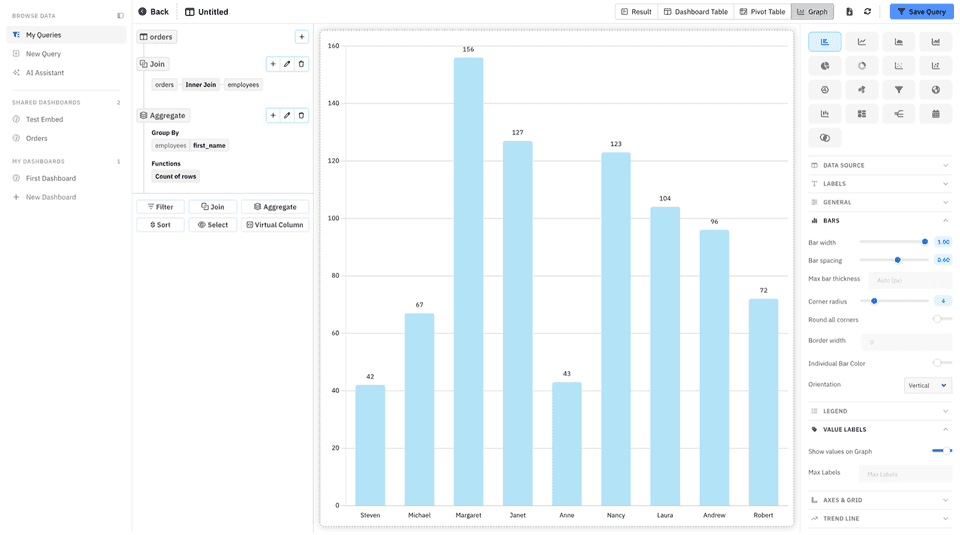Choose the area chart type icon

pyautogui.click(x=899, y=42)
